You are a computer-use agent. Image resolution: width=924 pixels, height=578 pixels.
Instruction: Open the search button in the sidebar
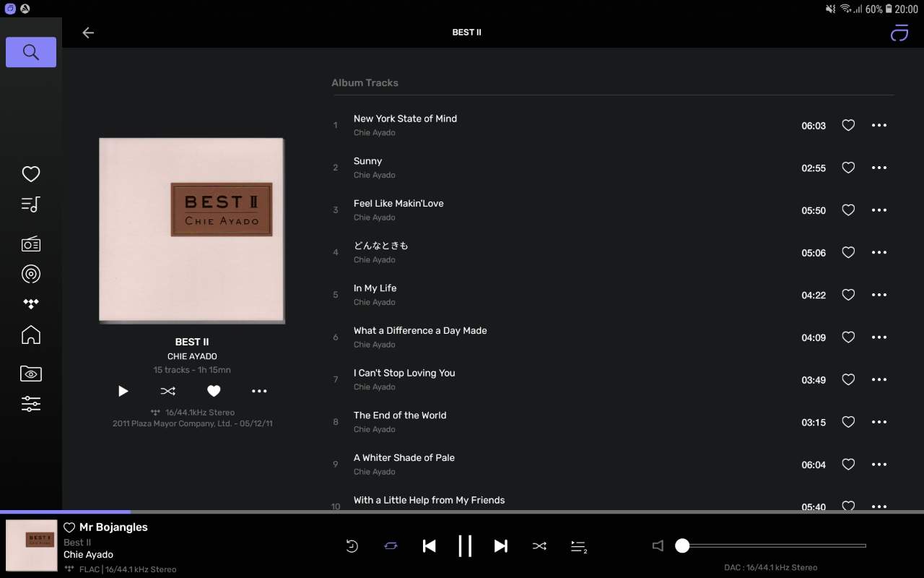pos(31,52)
